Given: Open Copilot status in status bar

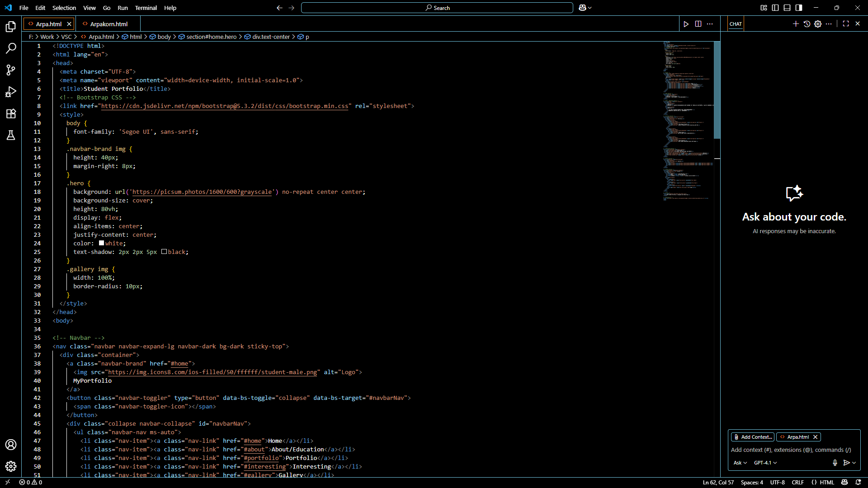Looking at the screenshot, I should [844, 482].
